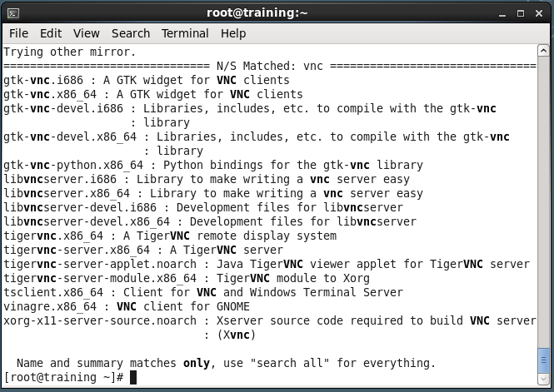
Task: Click the gtk-vnc-python.x86_64 package name
Action: click(x=73, y=165)
